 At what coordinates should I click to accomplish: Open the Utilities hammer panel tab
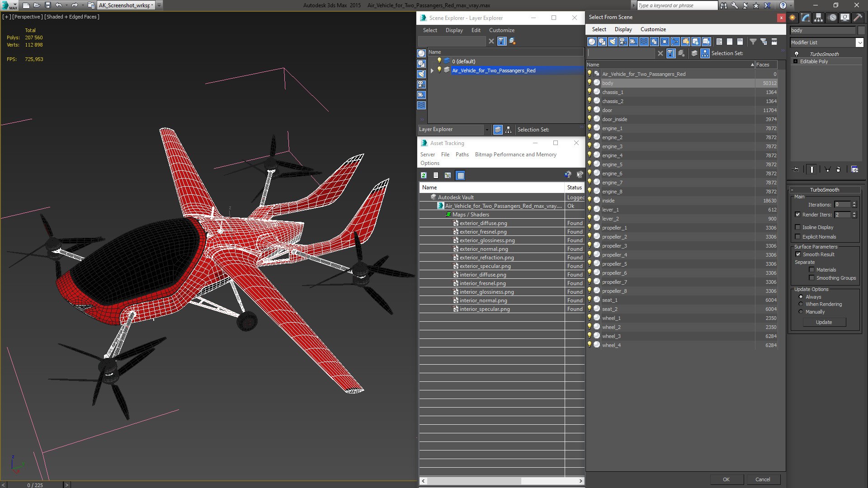858,18
